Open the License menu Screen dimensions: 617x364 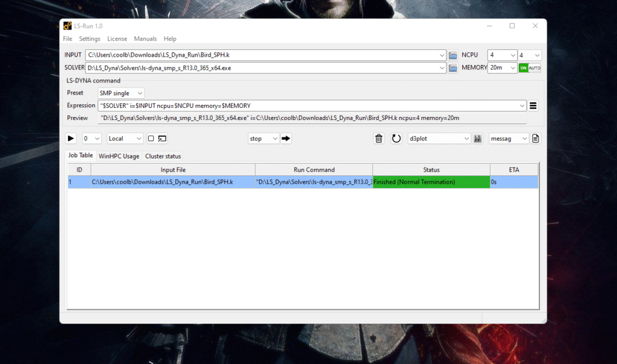117,39
